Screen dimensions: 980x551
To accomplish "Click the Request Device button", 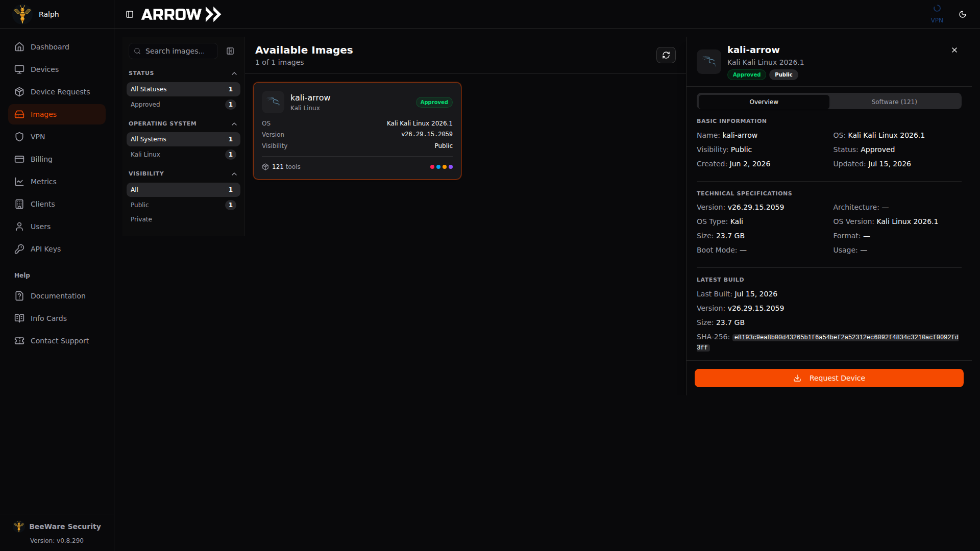I will (829, 378).
